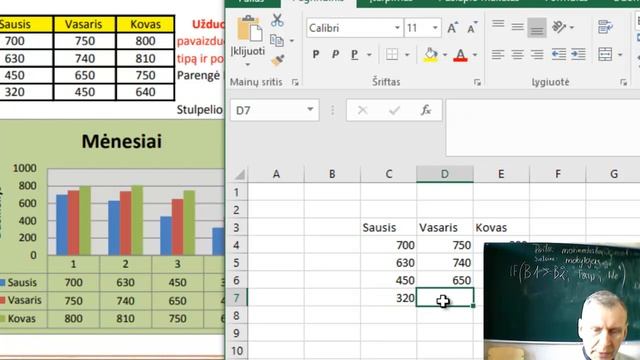Toggle italic formatting slanted P button

tap(335, 54)
